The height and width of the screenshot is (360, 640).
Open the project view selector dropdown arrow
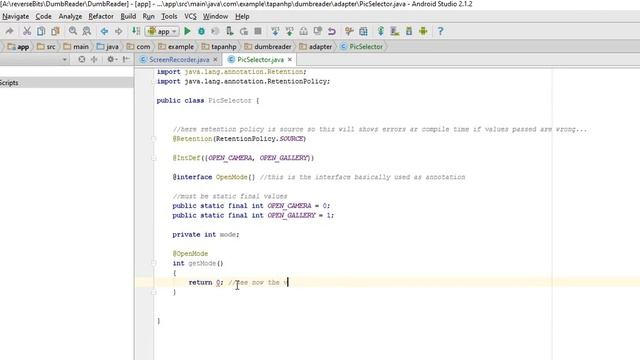(64, 60)
